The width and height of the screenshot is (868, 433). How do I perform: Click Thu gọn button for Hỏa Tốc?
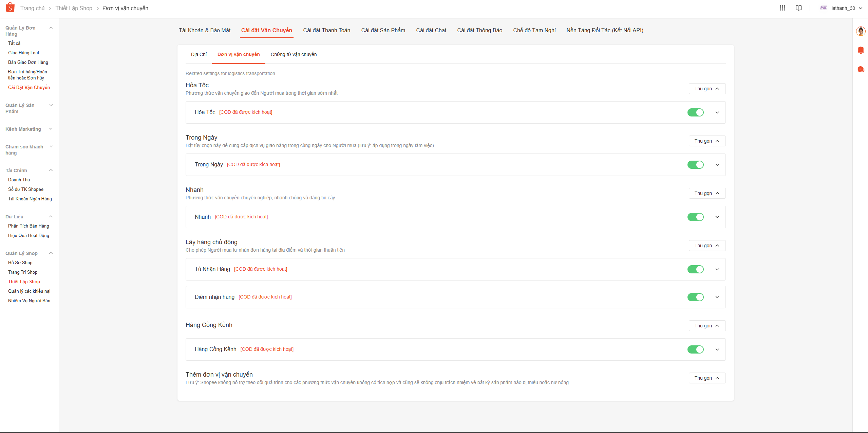707,89
